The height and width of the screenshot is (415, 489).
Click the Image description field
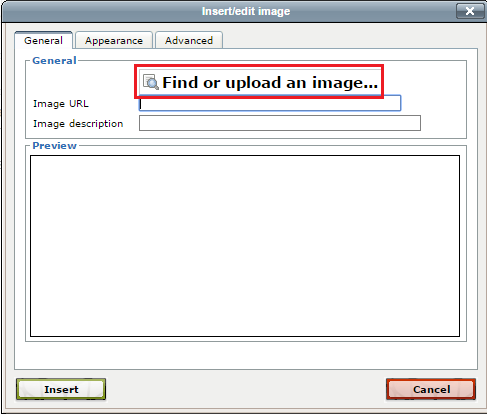(x=280, y=123)
